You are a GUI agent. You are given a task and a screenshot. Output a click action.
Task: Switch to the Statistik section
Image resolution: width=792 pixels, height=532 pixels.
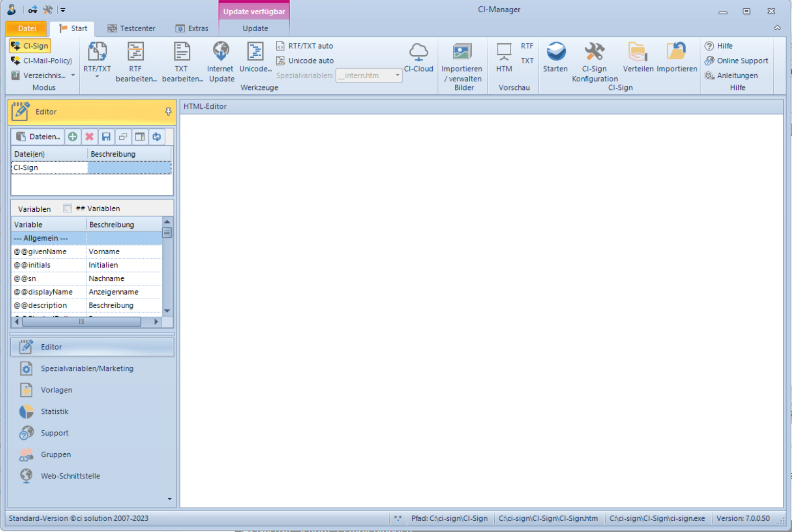54,411
